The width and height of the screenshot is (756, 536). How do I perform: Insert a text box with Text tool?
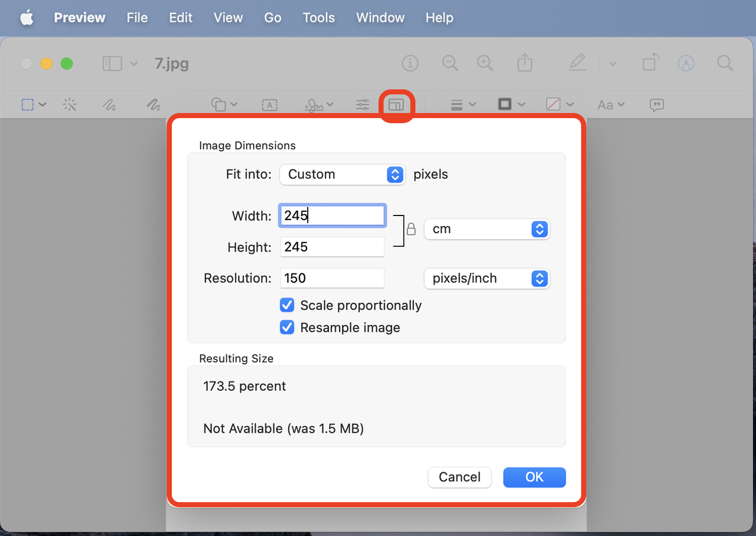click(269, 105)
